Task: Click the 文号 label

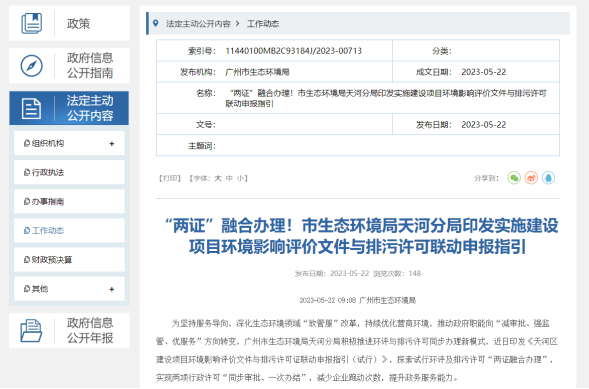Action: pyautogui.click(x=205, y=125)
